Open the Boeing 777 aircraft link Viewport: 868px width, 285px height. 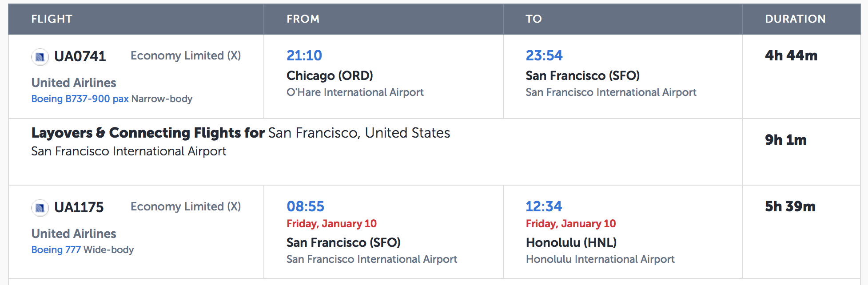tap(56, 250)
